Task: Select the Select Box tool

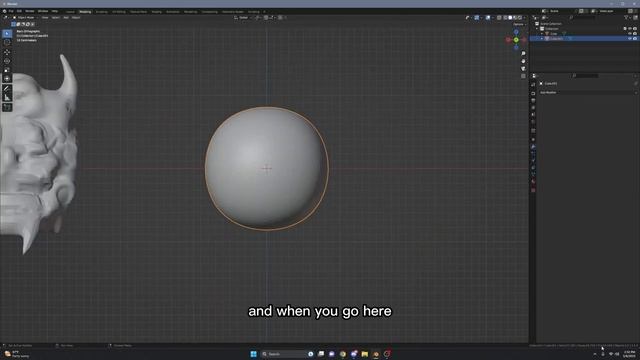Action: [x=7, y=33]
